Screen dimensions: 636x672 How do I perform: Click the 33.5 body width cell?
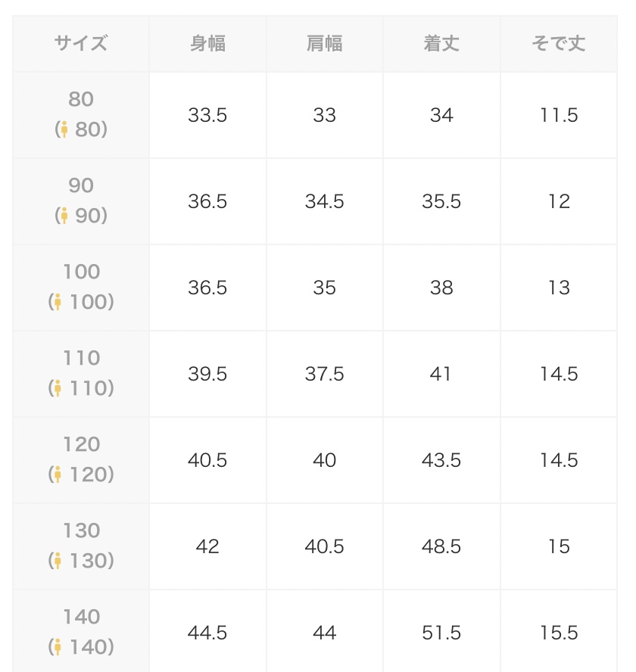(x=208, y=115)
